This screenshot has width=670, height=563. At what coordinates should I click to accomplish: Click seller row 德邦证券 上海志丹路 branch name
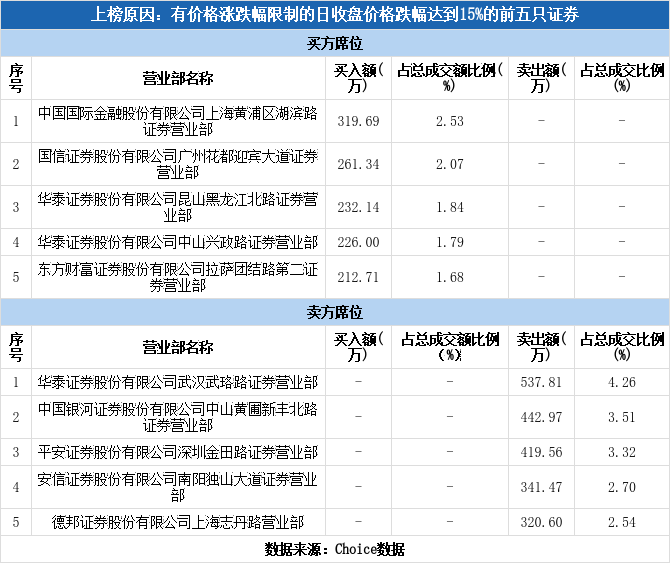(x=178, y=522)
